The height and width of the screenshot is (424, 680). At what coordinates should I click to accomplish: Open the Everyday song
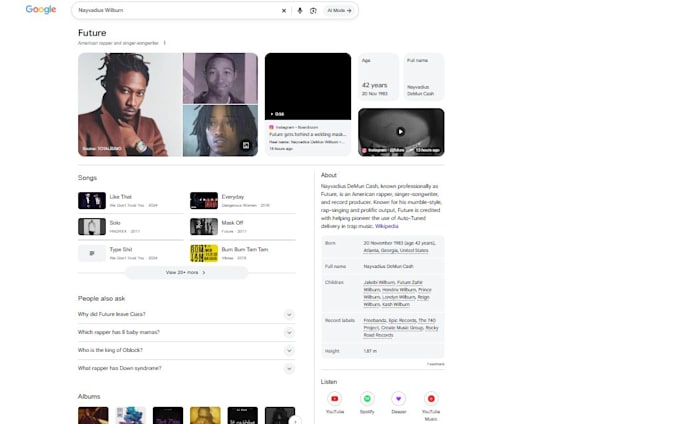pyautogui.click(x=243, y=201)
